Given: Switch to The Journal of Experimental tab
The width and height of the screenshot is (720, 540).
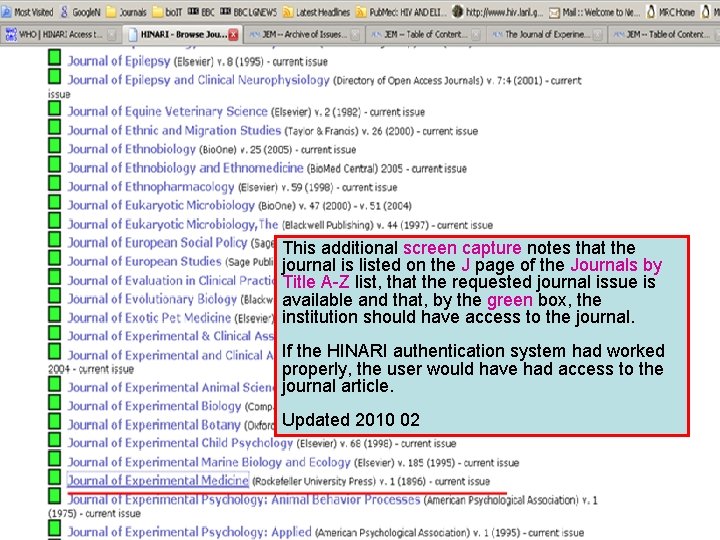Looking at the screenshot, I should pos(546,34).
